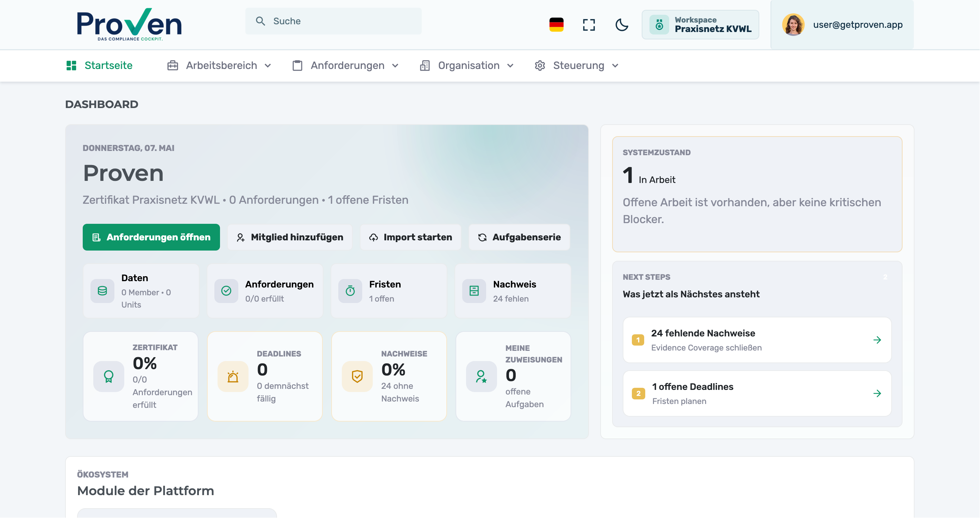
Task: Expand the Organisation dropdown chevron
Action: (x=510, y=66)
